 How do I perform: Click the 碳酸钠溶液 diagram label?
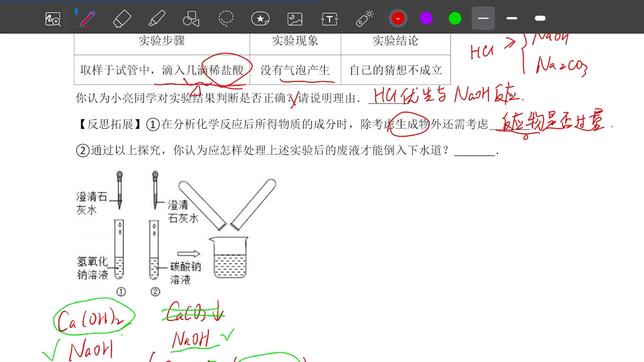pos(186,273)
